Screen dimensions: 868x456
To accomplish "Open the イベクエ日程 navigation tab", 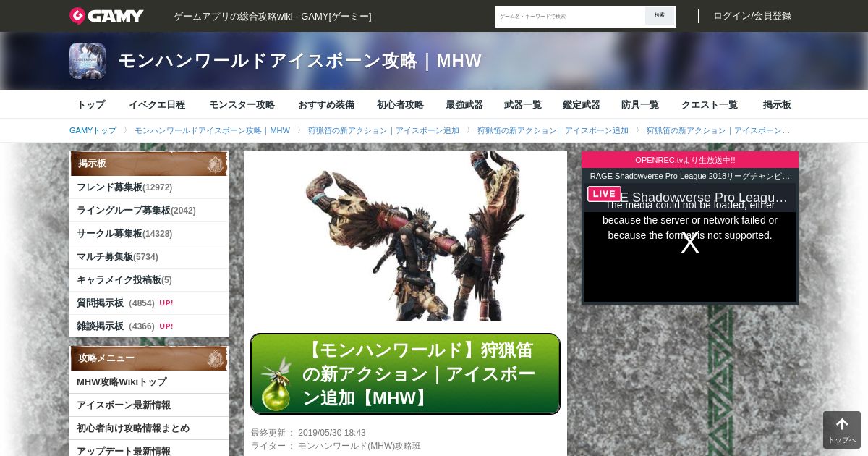I will tap(157, 104).
